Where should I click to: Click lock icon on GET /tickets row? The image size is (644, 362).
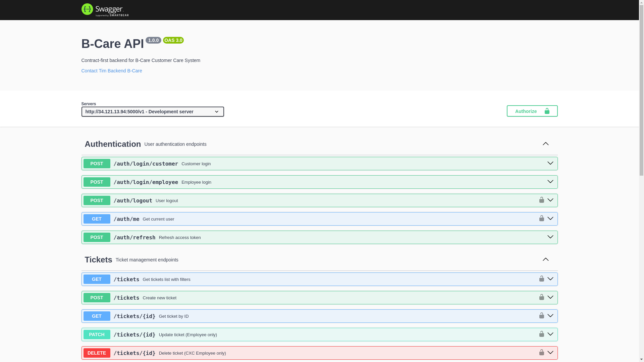coord(541,279)
